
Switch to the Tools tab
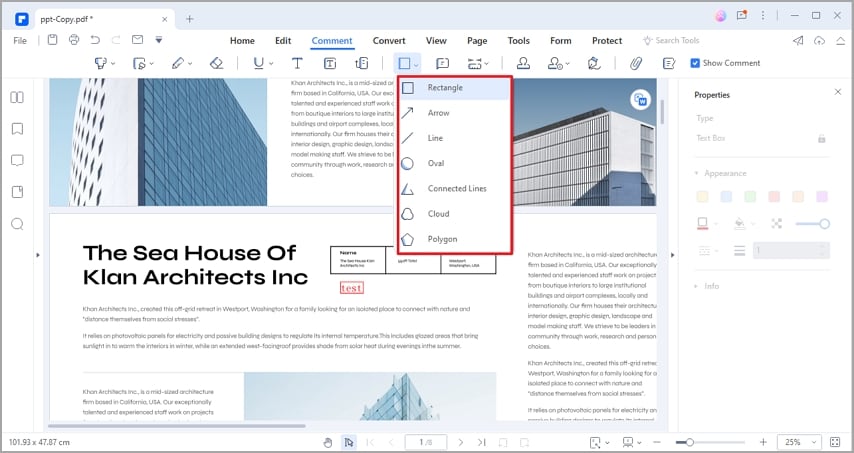click(x=518, y=40)
